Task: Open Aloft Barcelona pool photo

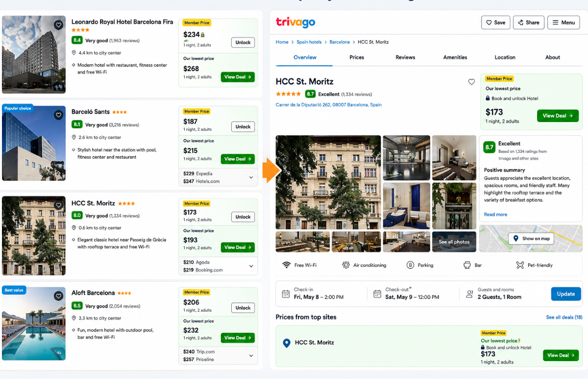Action: pos(34,323)
